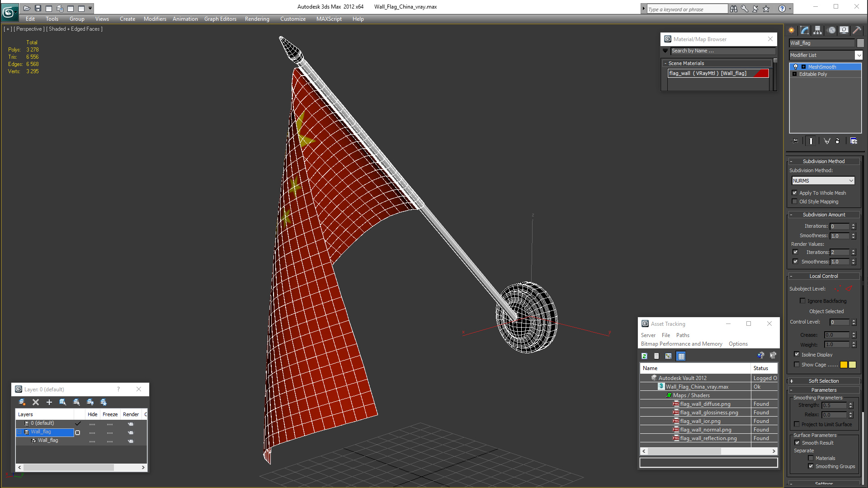Click Status column header in Asset Tracking

(x=764, y=368)
